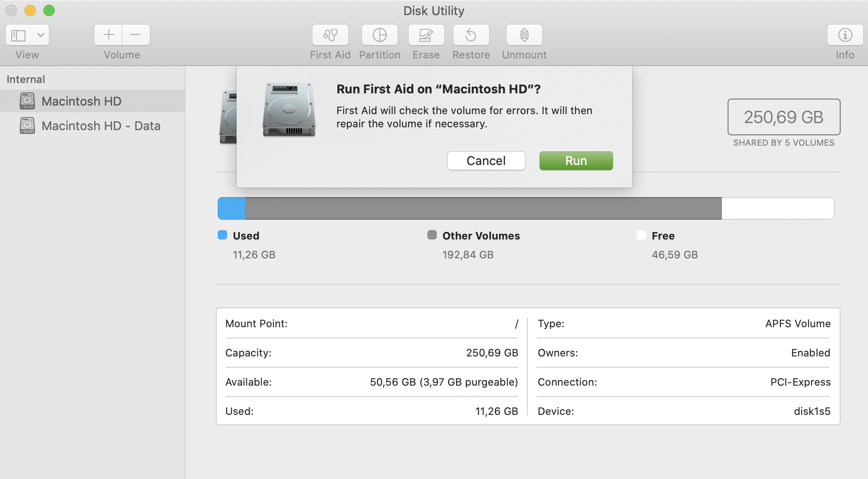Image resolution: width=868 pixels, height=479 pixels.
Task: Click the 250,69 GB capacity box
Action: (784, 117)
